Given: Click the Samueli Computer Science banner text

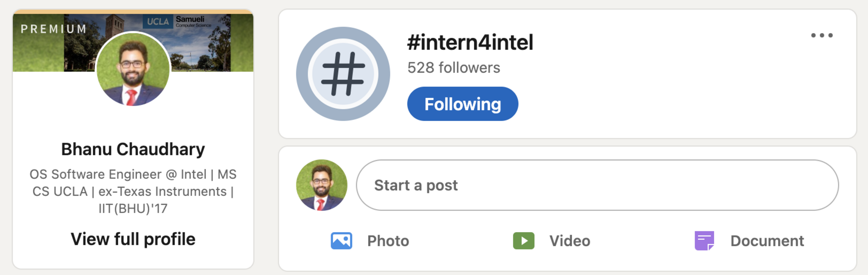Looking at the screenshot, I should [193, 21].
